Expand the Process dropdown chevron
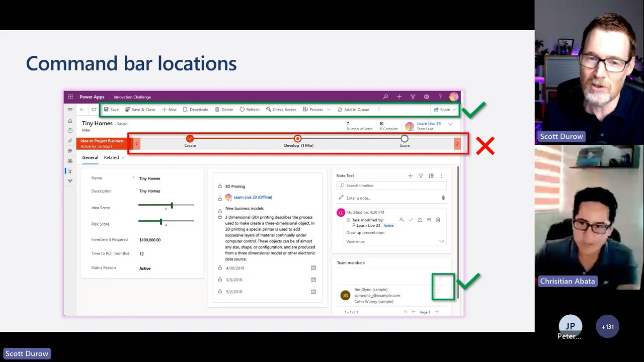 point(329,109)
